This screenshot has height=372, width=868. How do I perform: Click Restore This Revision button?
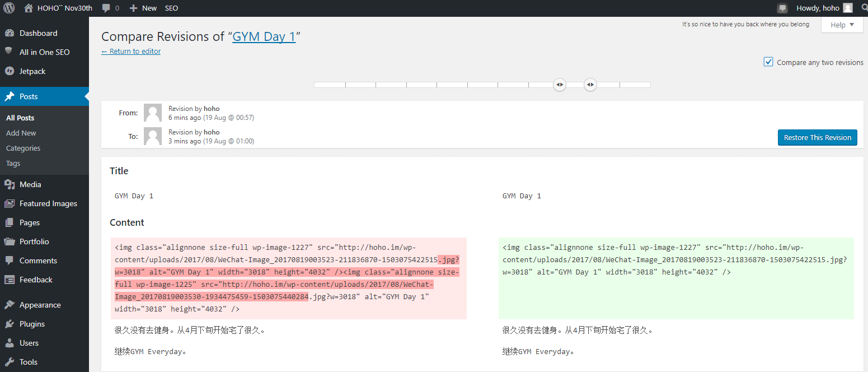tap(817, 137)
